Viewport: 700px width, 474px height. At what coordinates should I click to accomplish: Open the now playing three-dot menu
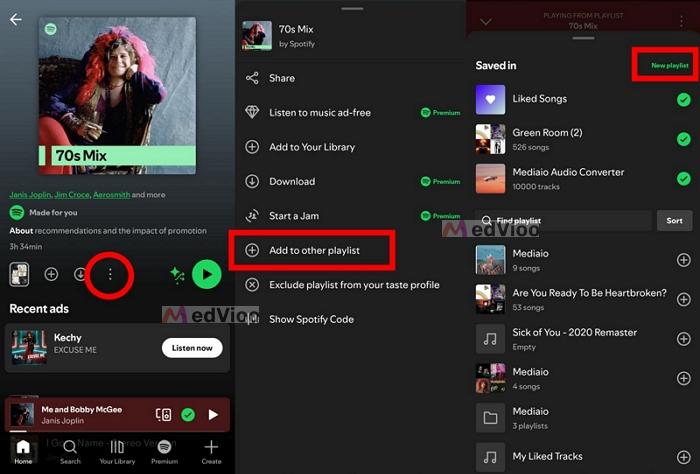pos(681,21)
